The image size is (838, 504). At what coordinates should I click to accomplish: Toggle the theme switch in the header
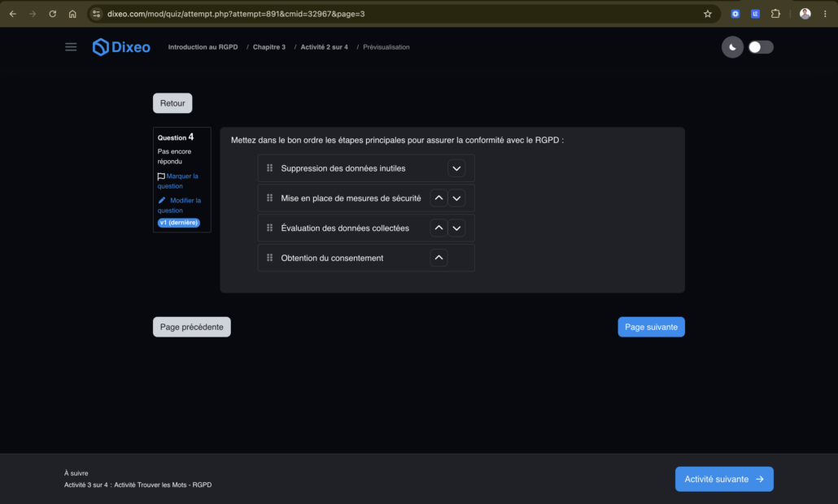[x=761, y=47]
